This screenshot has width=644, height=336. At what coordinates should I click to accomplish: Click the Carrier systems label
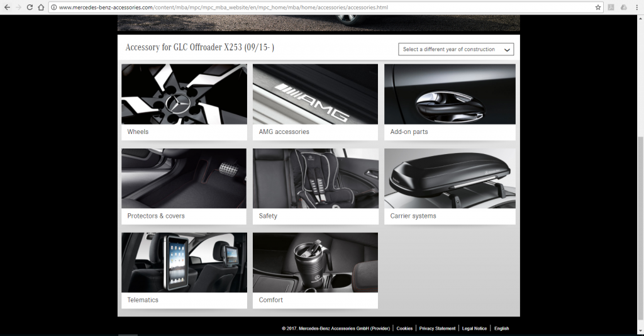(x=413, y=216)
